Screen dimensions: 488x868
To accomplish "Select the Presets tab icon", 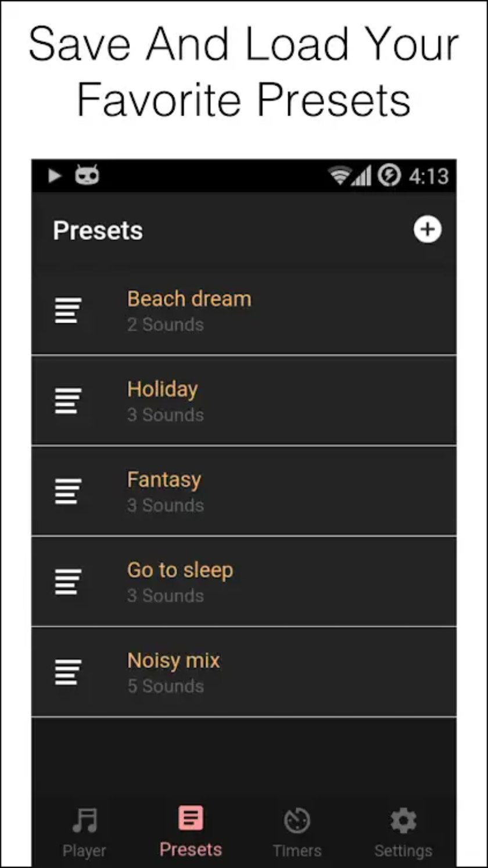I will [191, 819].
